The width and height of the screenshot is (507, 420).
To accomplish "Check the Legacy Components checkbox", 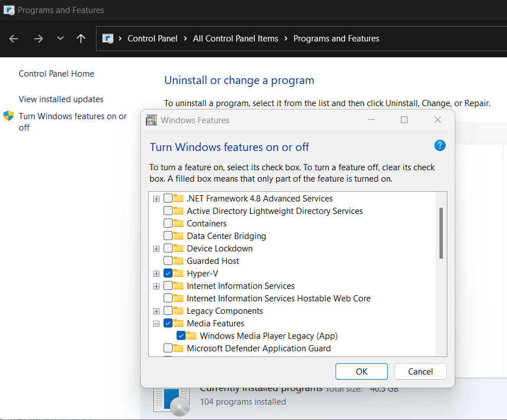I will [168, 310].
